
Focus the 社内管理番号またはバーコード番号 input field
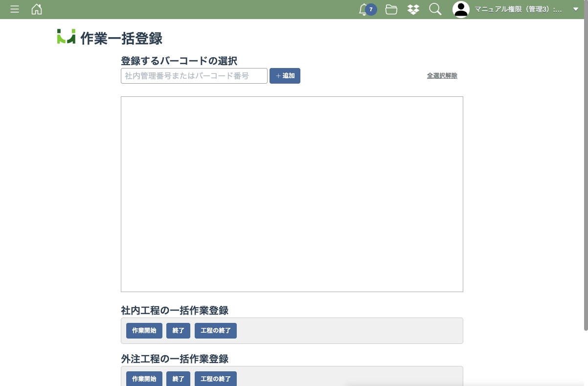(x=194, y=76)
